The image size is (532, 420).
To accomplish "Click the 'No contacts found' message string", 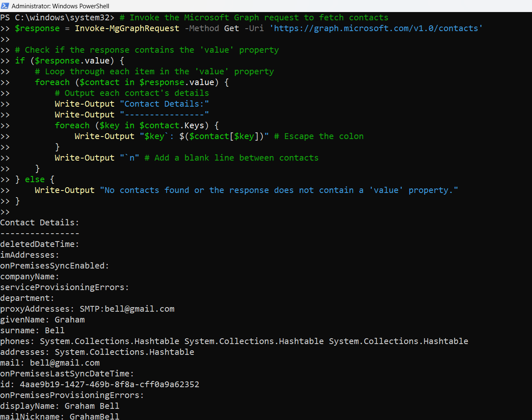I will (279, 190).
